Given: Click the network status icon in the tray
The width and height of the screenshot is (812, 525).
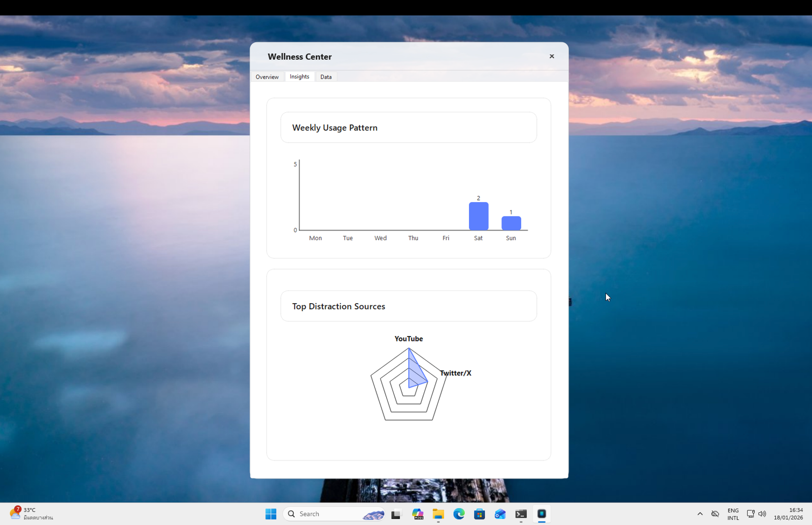Looking at the screenshot, I should coord(751,514).
